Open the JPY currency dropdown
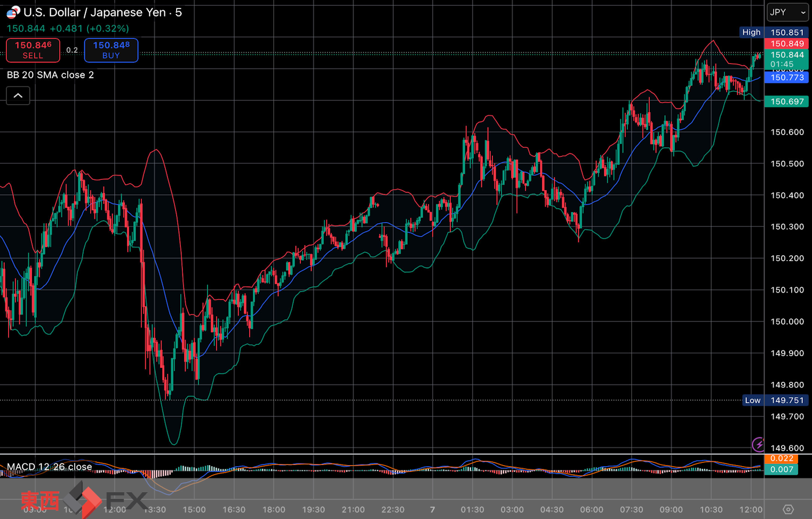 point(787,12)
